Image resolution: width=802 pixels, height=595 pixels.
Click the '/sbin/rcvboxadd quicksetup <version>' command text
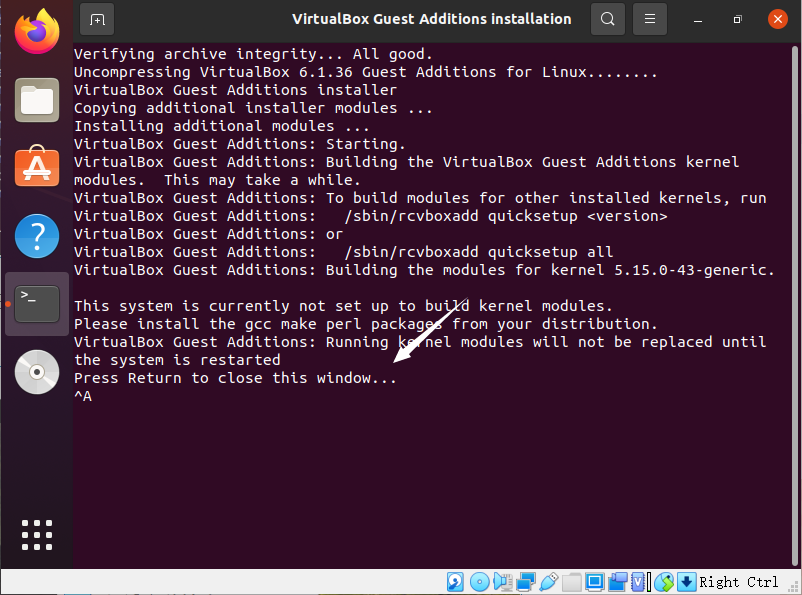pyautogui.click(x=506, y=216)
